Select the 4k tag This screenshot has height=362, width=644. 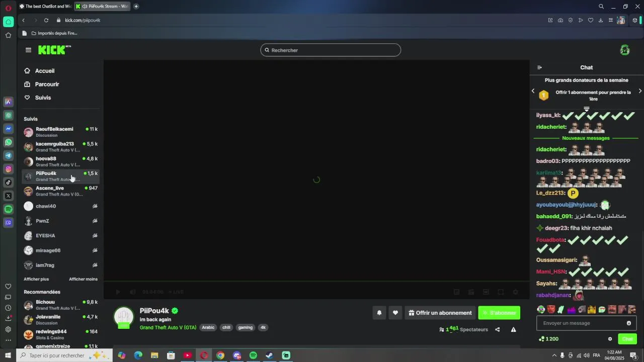pos(263,327)
